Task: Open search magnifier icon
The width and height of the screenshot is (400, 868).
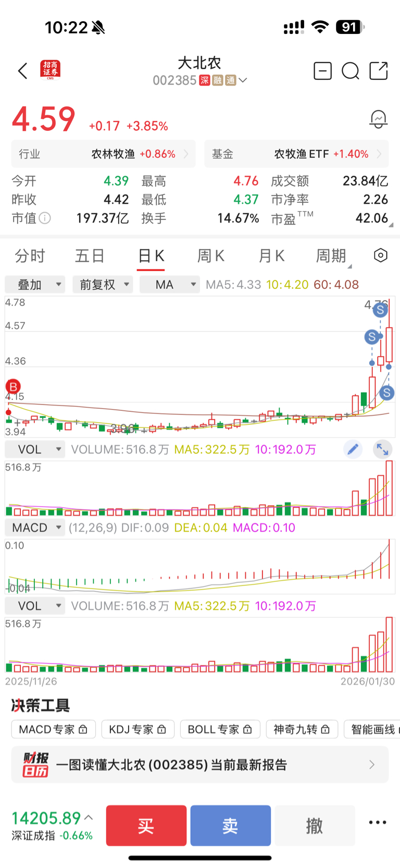Action: coord(351,70)
